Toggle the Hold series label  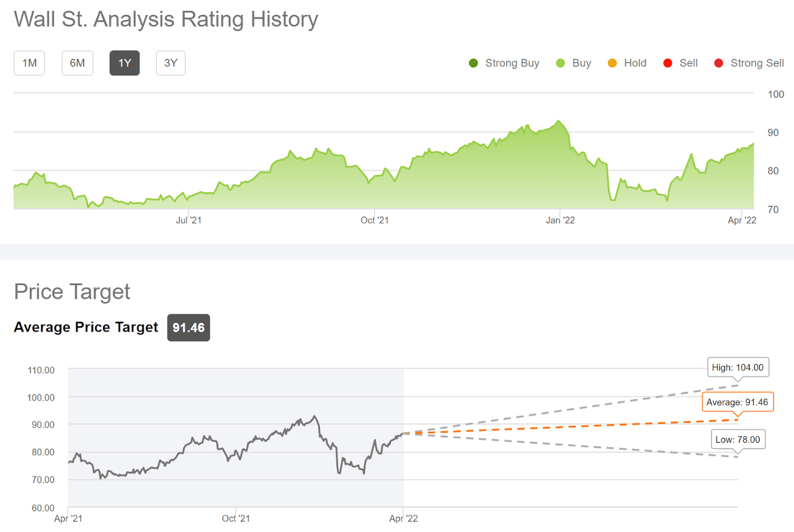click(635, 63)
